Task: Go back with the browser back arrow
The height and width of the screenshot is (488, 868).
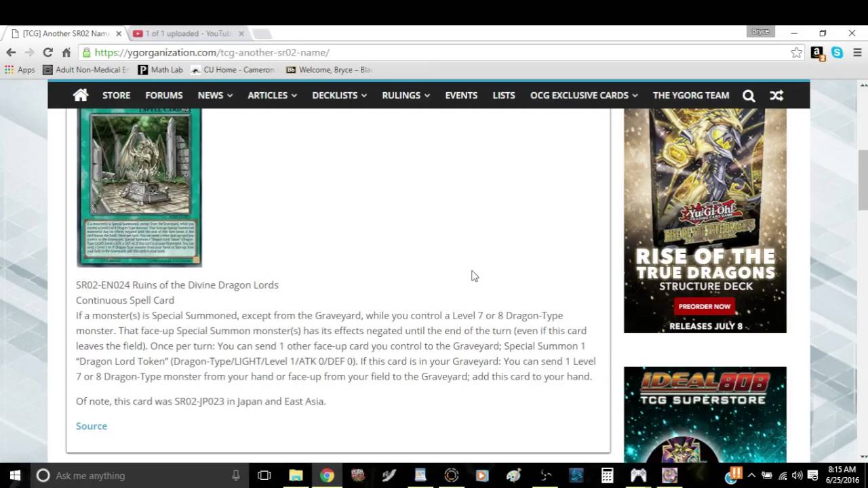Action: click(x=11, y=52)
